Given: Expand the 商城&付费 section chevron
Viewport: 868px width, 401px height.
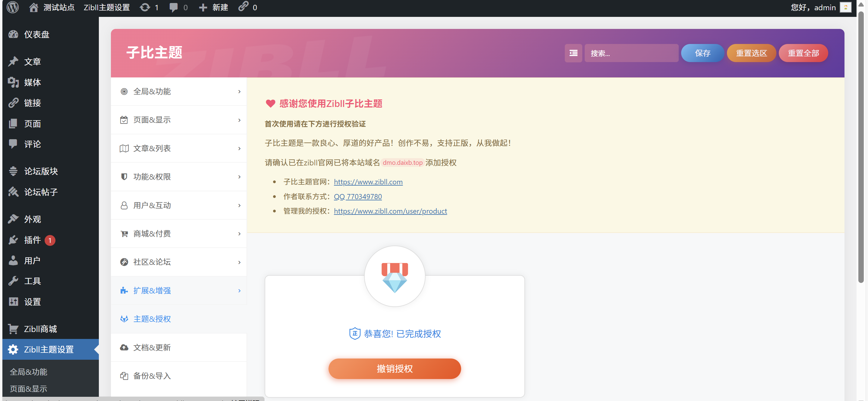Looking at the screenshot, I should coord(239,234).
